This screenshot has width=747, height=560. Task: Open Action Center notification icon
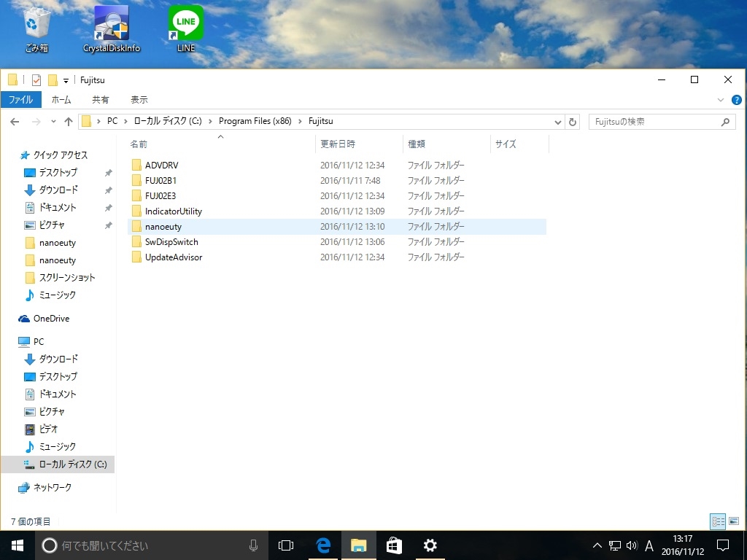point(723,545)
